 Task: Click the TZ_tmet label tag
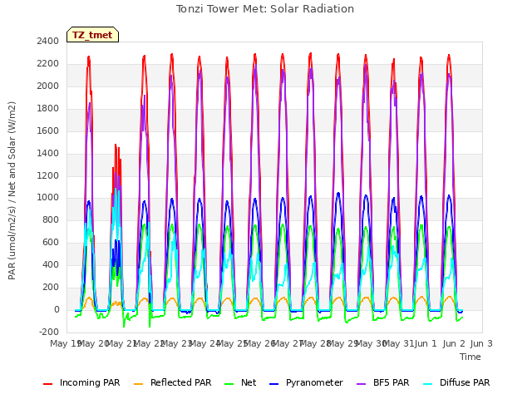pos(92,35)
